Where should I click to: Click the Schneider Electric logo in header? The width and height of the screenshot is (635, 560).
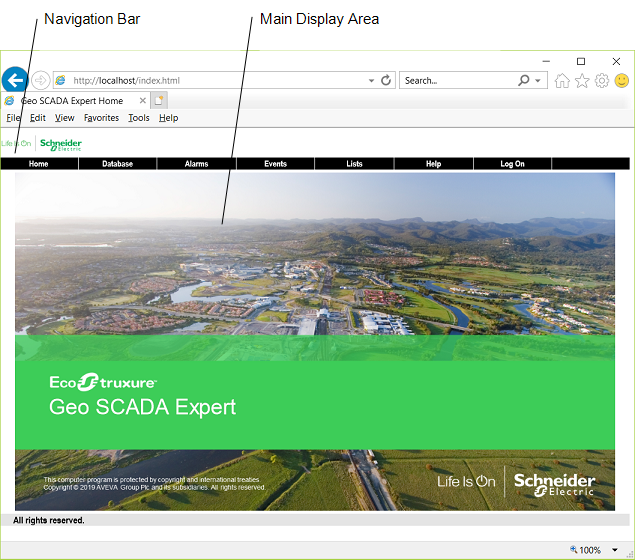[60, 144]
